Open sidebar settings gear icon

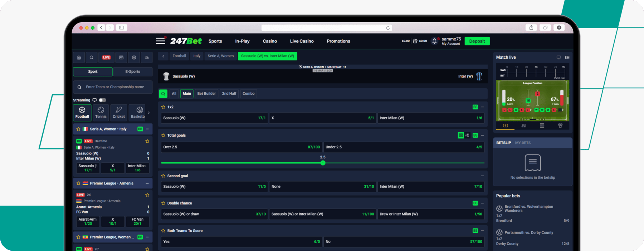coord(134,58)
